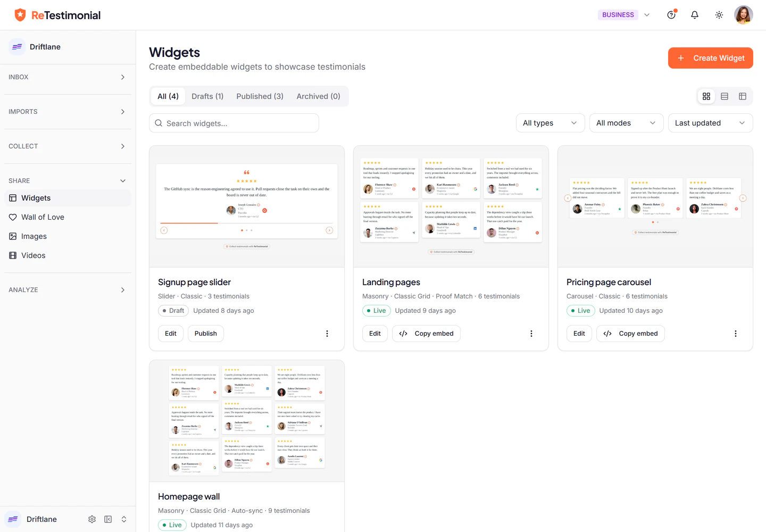Open workspace settings gear in sidebar footer
The height and width of the screenshot is (532, 766).
pyautogui.click(x=92, y=519)
